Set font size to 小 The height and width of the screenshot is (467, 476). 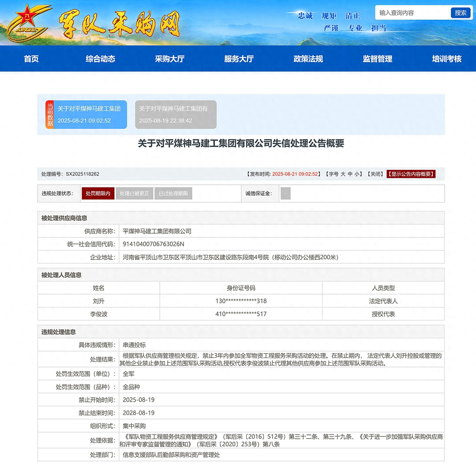pos(357,174)
